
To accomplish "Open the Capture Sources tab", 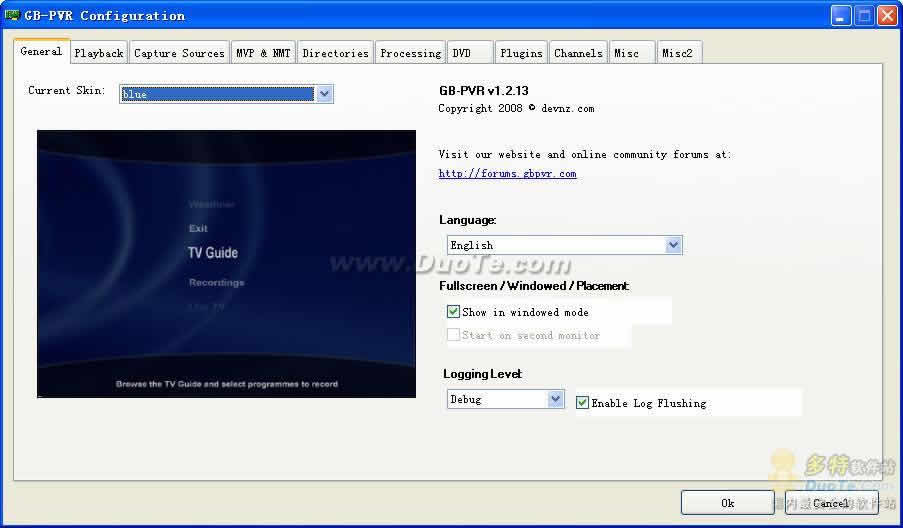I will [179, 53].
